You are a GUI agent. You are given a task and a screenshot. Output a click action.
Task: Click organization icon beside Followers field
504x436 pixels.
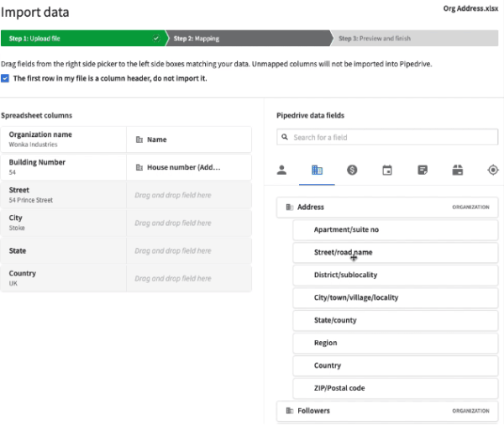pos(290,411)
